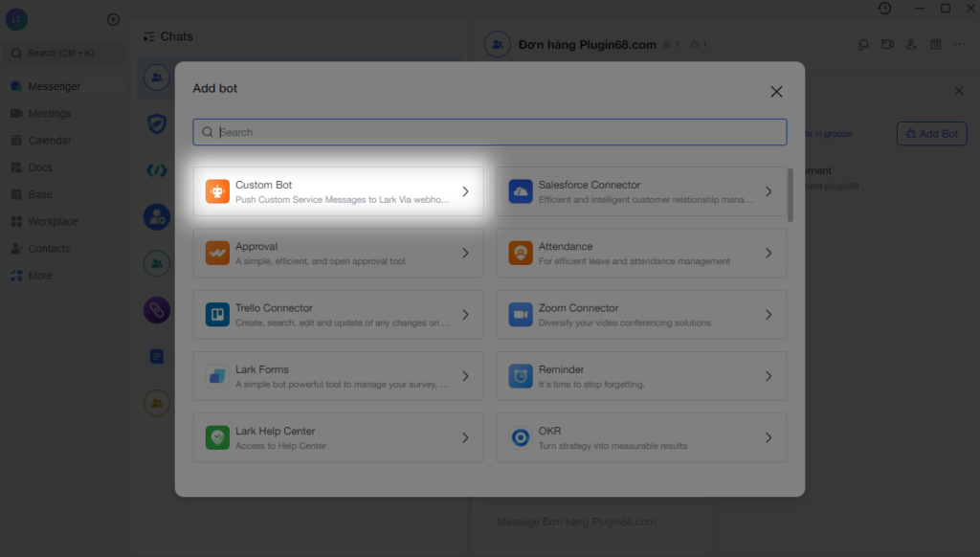Click the add member icon in header

911,44
